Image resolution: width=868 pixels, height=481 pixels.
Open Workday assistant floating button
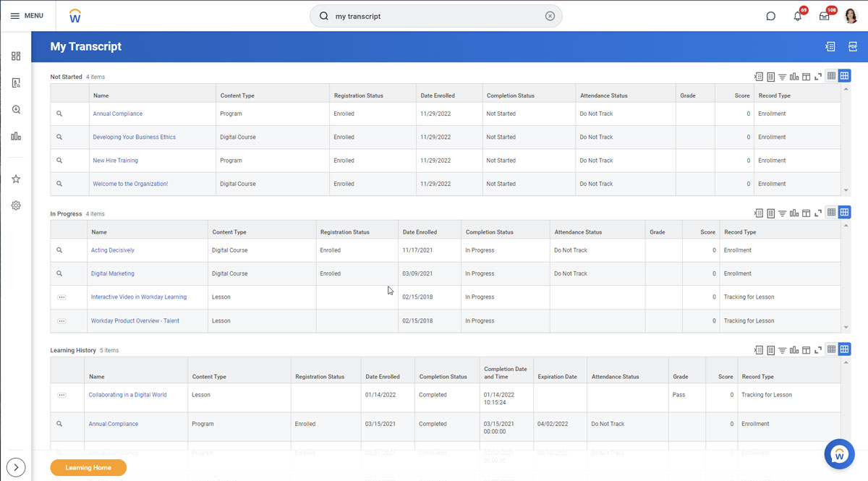(839, 454)
